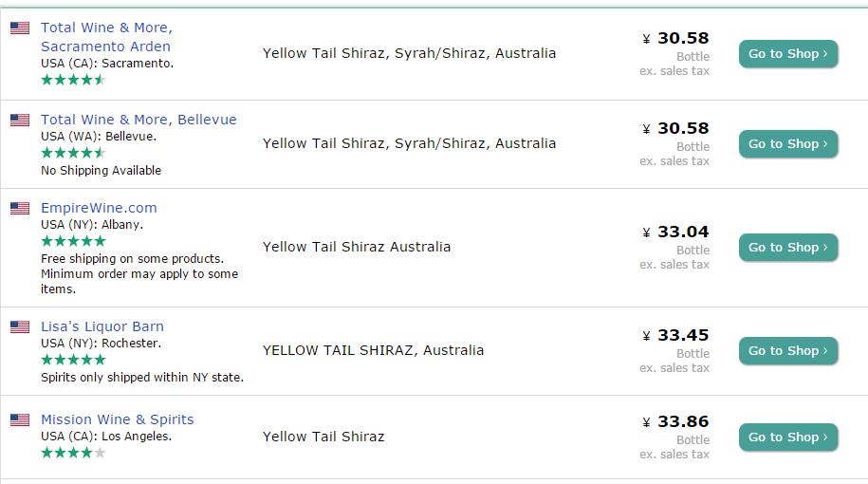Click Go to Shop for EmpireWine.com
The width and height of the screenshot is (868, 484).
pyautogui.click(x=788, y=248)
